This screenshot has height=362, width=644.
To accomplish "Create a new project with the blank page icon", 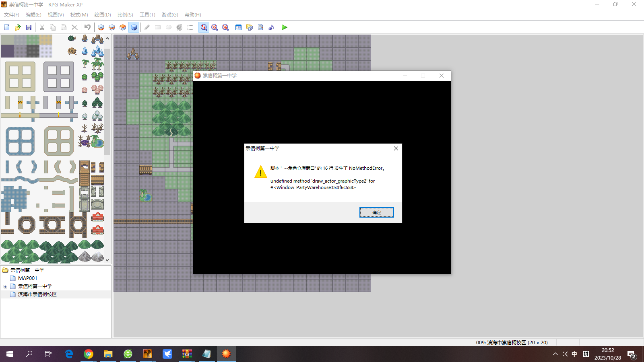I will click(x=7, y=27).
